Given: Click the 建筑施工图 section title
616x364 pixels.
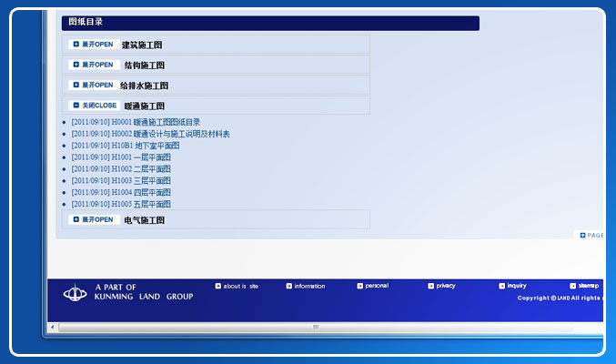Looking at the screenshot, I should tap(142, 45).
